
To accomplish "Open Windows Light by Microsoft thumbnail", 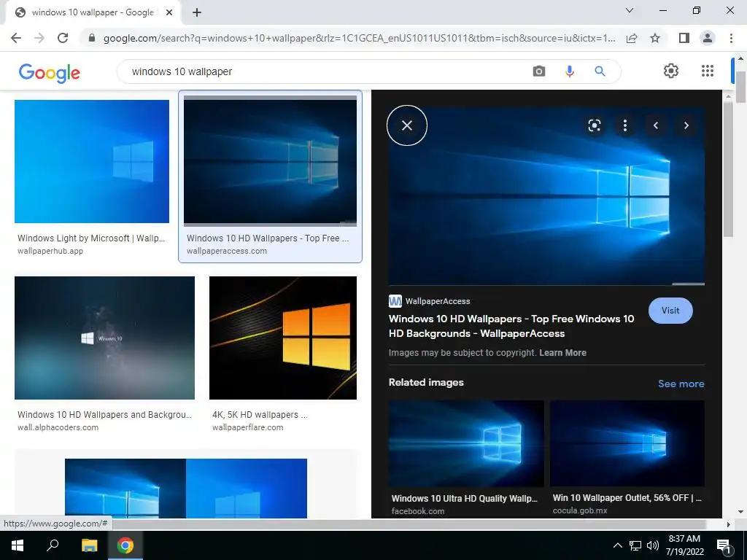I will click(x=91, y=161).
